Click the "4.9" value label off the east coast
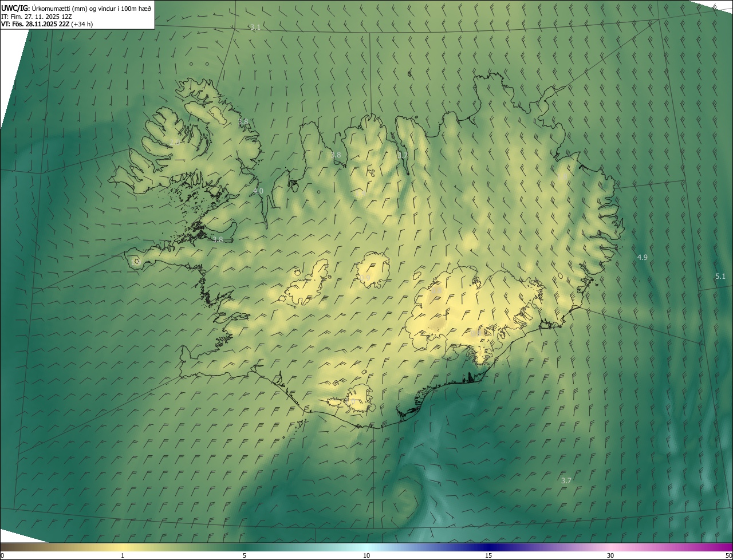733x560 pixels. [643, 258]
